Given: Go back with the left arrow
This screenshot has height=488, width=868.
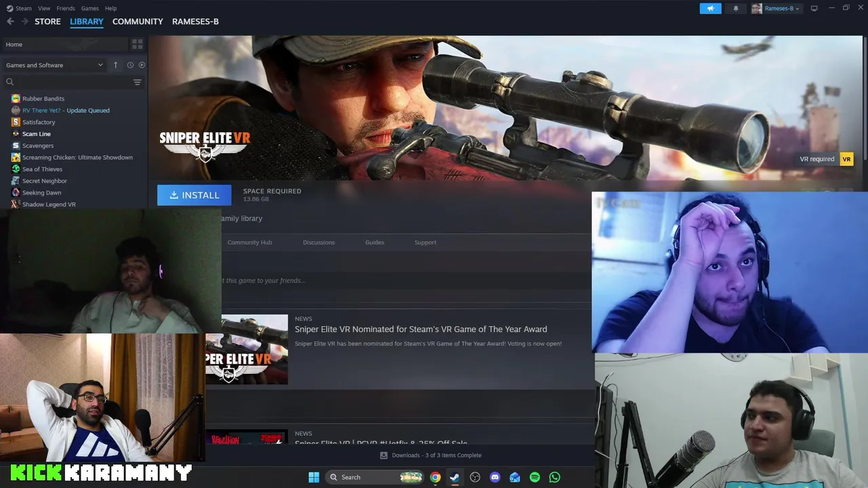Looking at the screenshot, I should coord(10,22).
